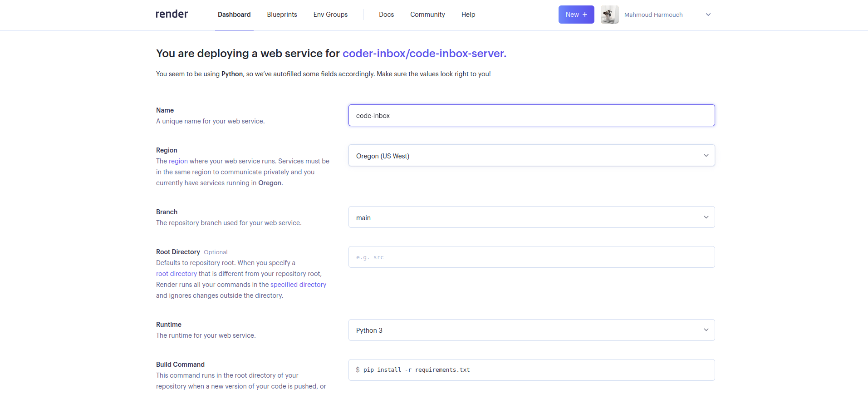Open the Help menu
The image size is (868, 394).
[468, 15]
